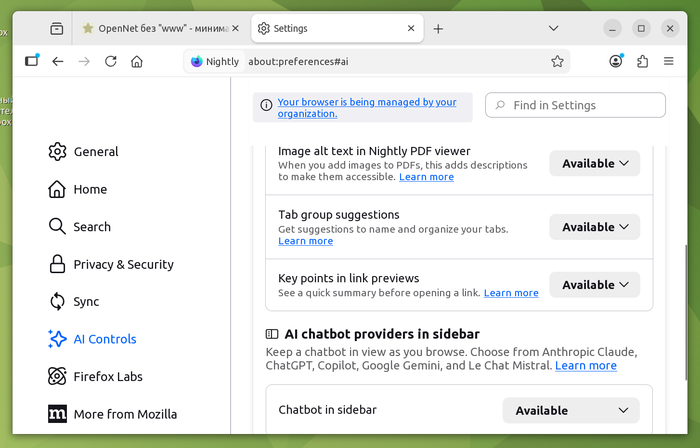Click the reload page icon
The height and width of the screenshot is (448, 700).
tap(111, 61)
